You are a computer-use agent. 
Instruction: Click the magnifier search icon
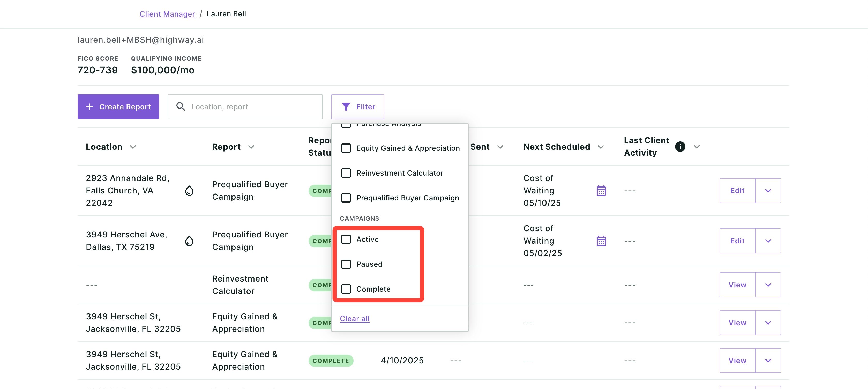click(x=181, y=107)
